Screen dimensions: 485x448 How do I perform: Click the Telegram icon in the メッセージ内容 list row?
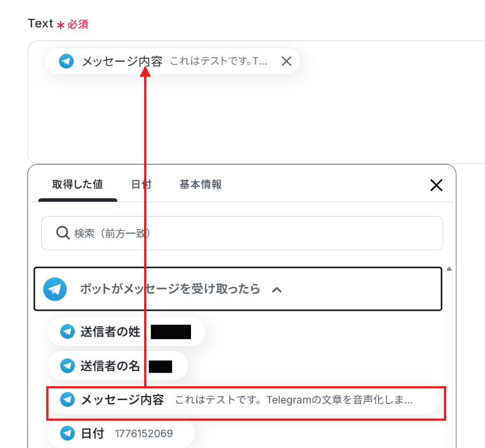click(x=67, y=399)
